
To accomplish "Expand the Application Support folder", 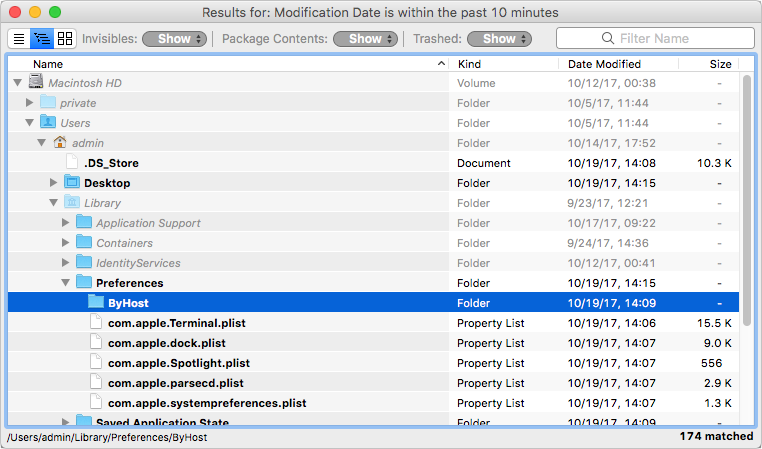I will [66, 223].
